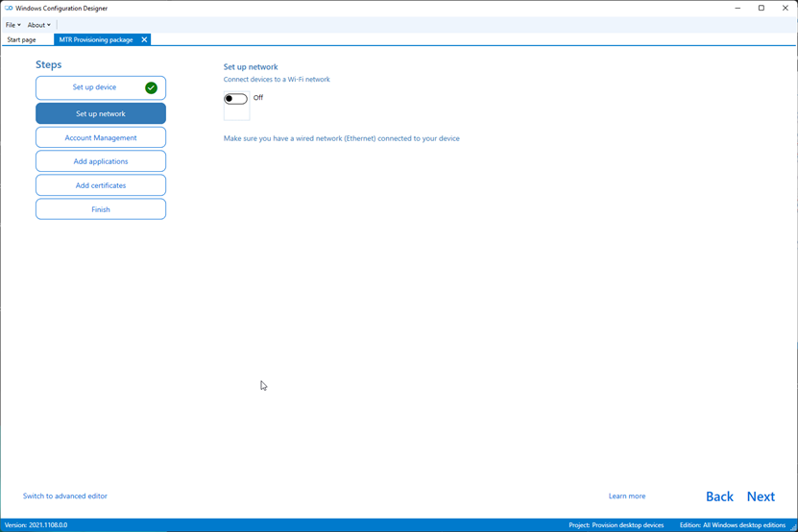This screenshot has width=798, height=532.
Task: Open the Learn more link
Action: click(627, 496)
